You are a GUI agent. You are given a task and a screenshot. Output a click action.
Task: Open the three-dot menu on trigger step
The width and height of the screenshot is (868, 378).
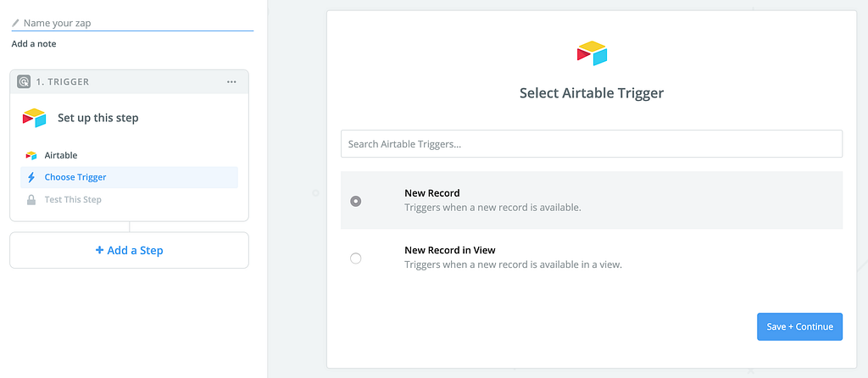click(x=231, y=82)
